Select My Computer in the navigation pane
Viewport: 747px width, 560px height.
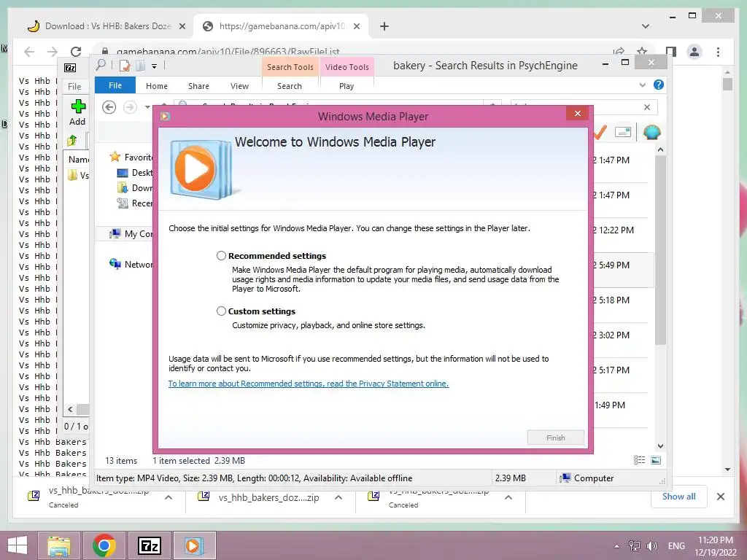coord(131,234)
